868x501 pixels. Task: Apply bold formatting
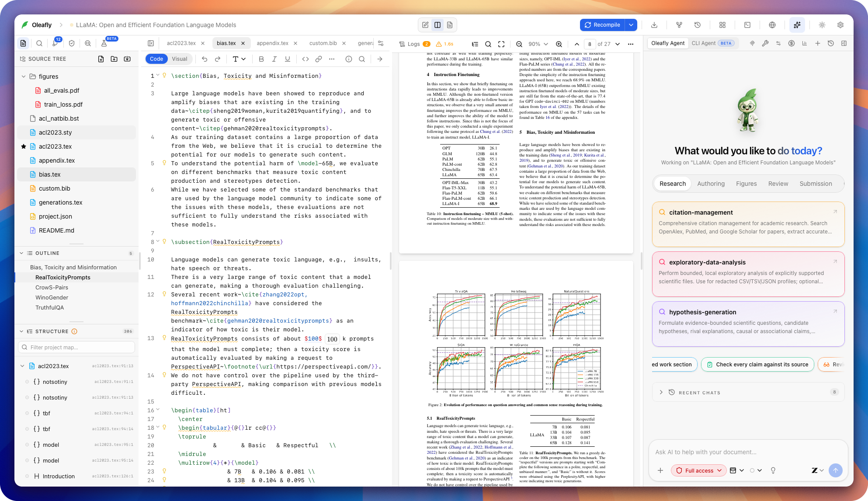coord(261,59)
